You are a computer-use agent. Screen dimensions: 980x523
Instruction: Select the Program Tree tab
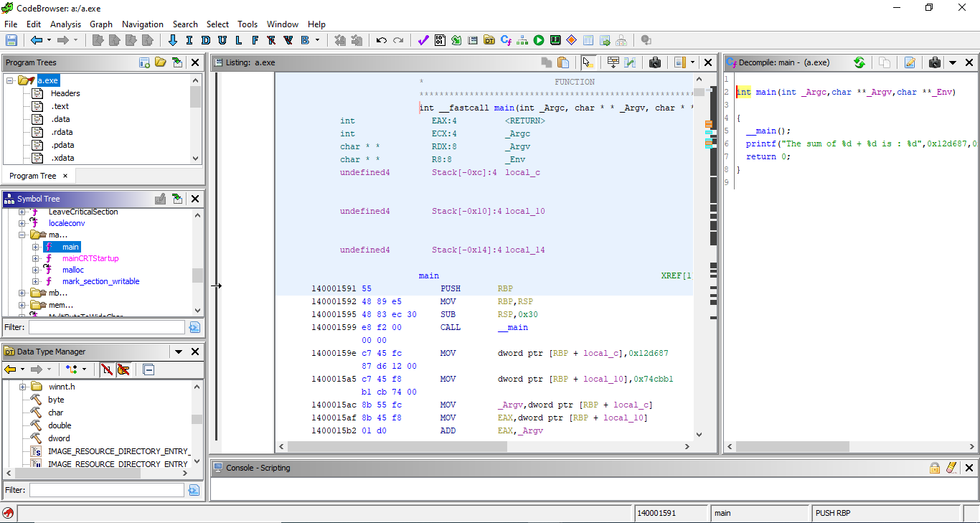pos(32,176)
